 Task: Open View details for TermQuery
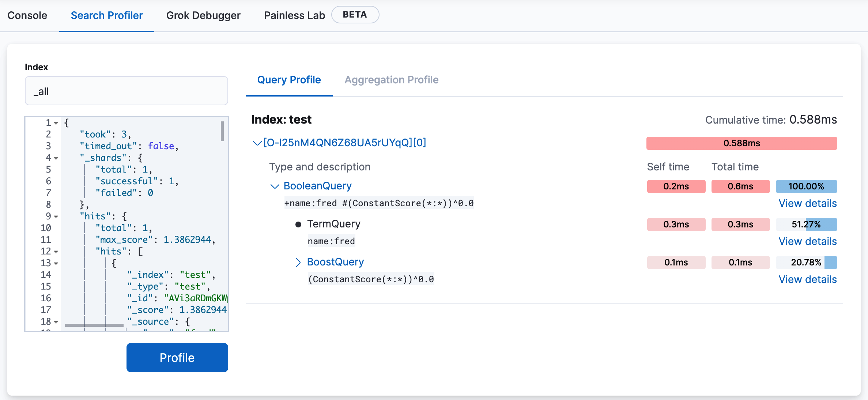tap(807, 241)
